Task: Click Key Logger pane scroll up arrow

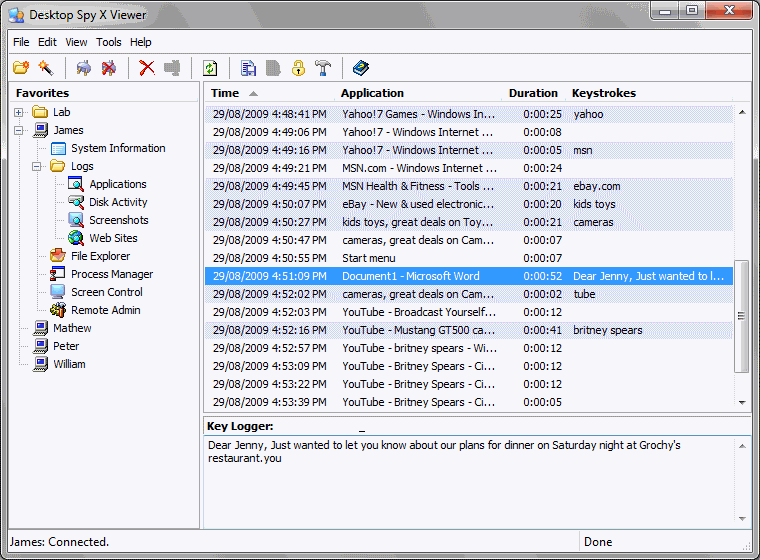Action: click(x=742, y=446)
